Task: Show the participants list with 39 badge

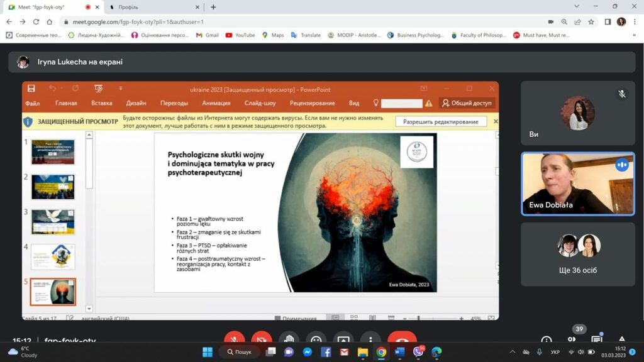Action: [572, 339]
